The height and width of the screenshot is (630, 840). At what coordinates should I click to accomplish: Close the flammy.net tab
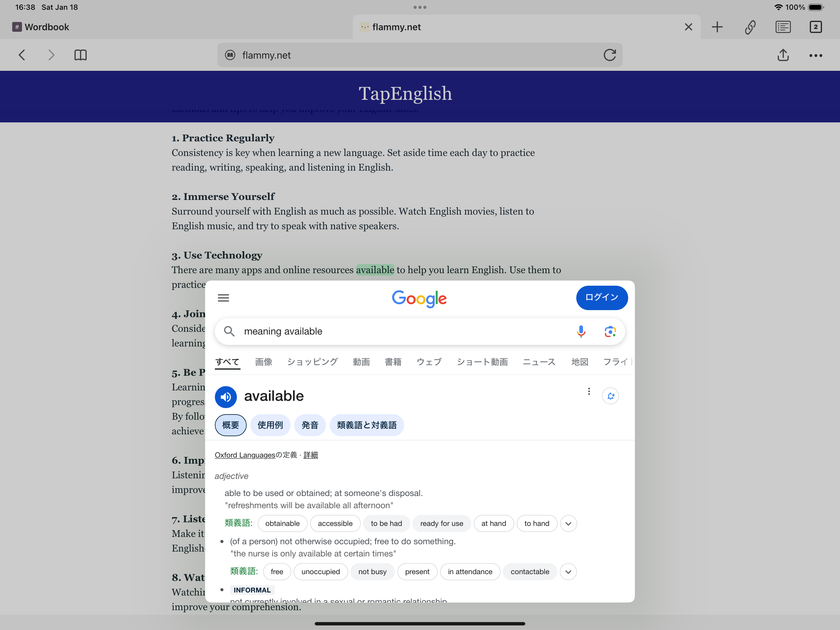coord(688,27)
